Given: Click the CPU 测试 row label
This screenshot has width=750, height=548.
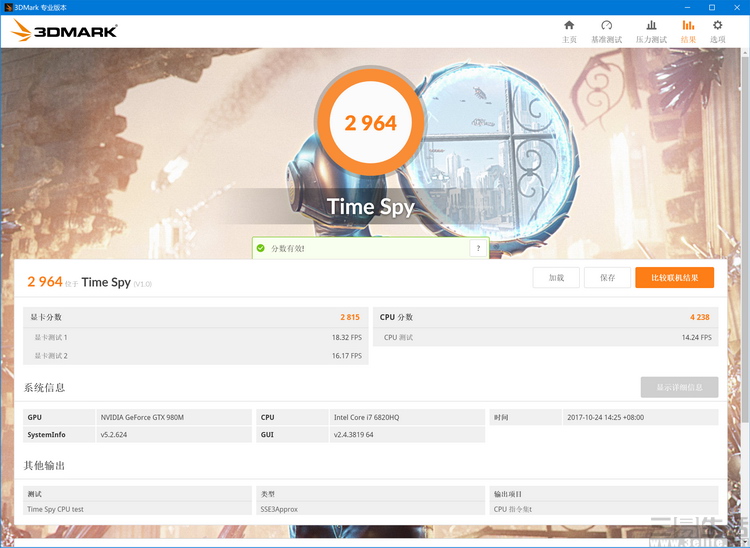Looking at the screenshot, I should [398, 338].
